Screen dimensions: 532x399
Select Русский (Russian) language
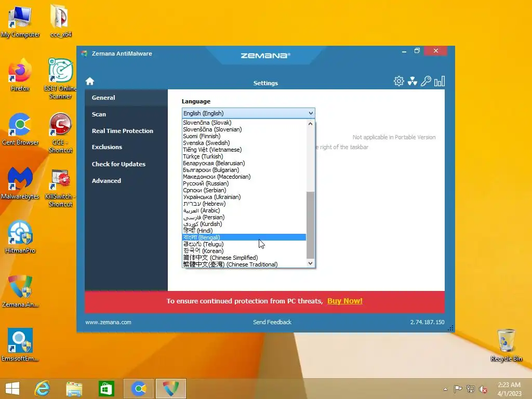[x=244, y=183]
